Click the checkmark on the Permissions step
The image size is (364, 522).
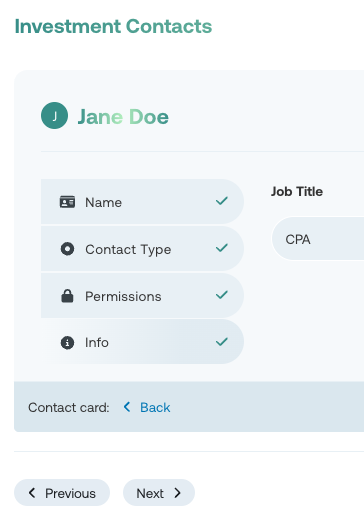pyautogui.click(x=222, y=295)
